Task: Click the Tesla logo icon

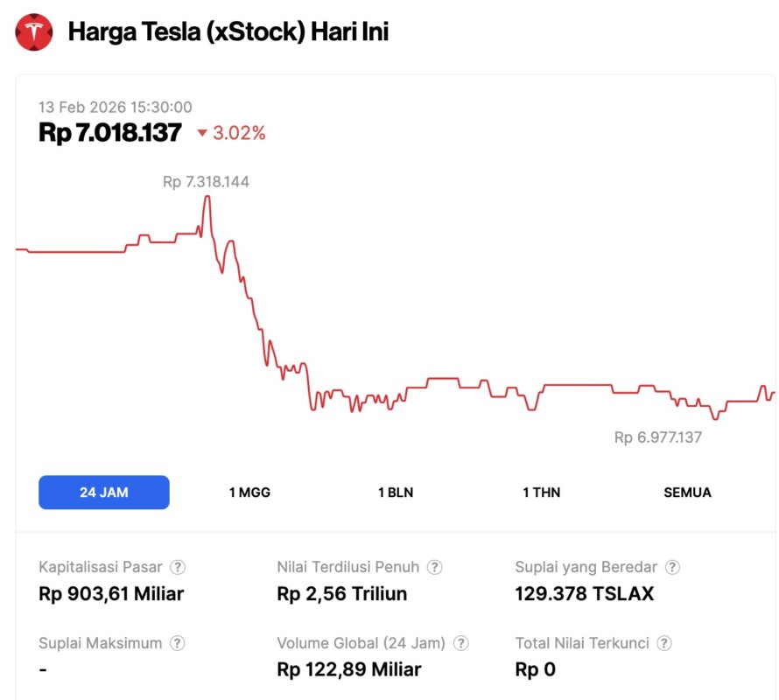Action: tap(34, 32)
